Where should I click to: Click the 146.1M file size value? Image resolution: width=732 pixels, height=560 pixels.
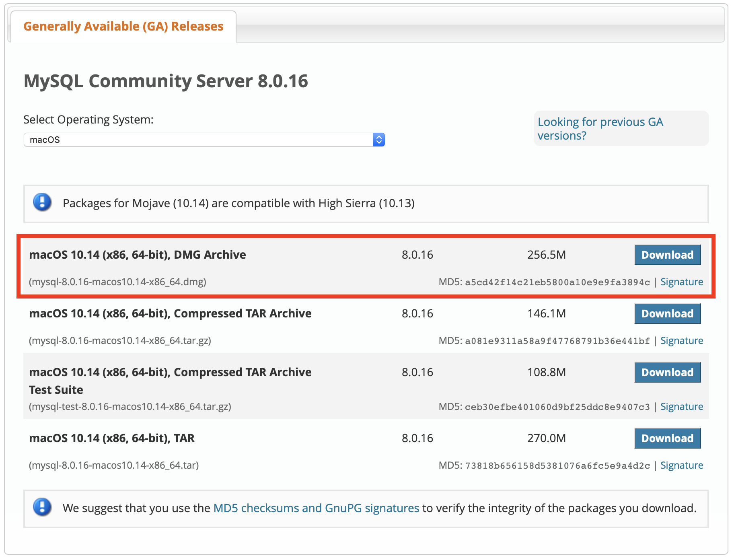[546, 313]
